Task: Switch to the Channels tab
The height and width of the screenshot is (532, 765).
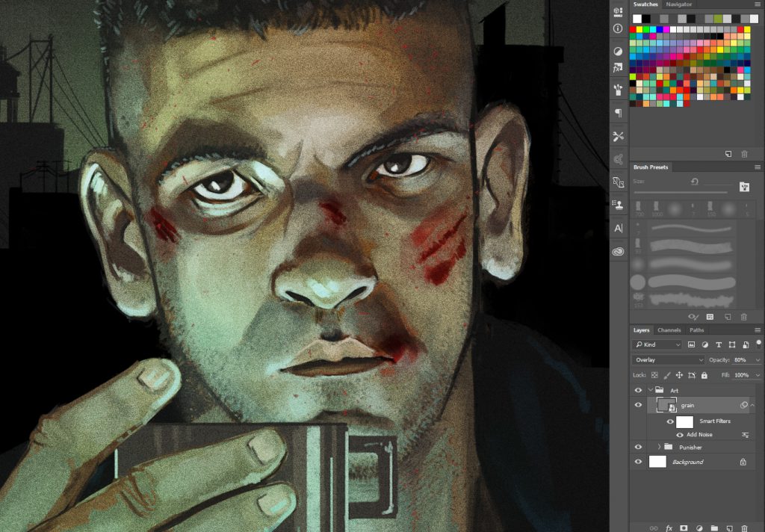Action: pos(668,330)
